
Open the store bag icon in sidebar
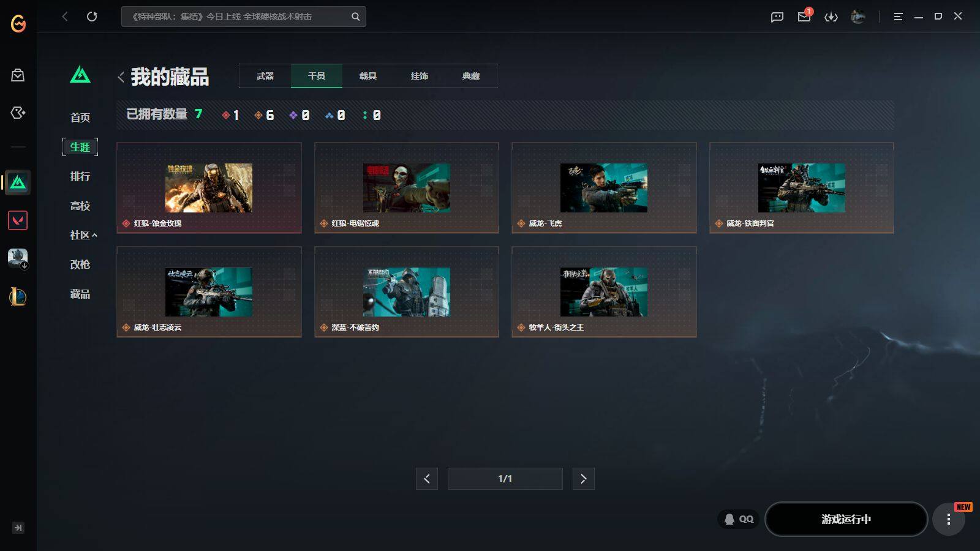(18, 75)
